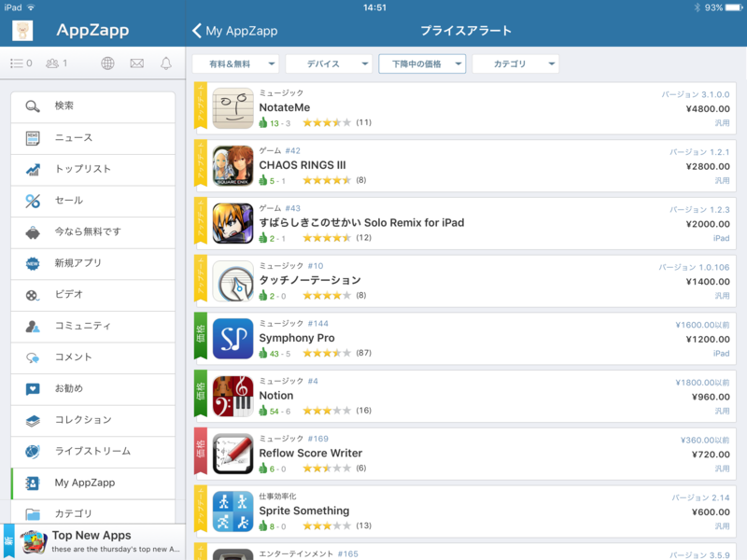Go back to My AppZapp
The width and height of the screenshot is (747, 560).
(x=235, y=31)
